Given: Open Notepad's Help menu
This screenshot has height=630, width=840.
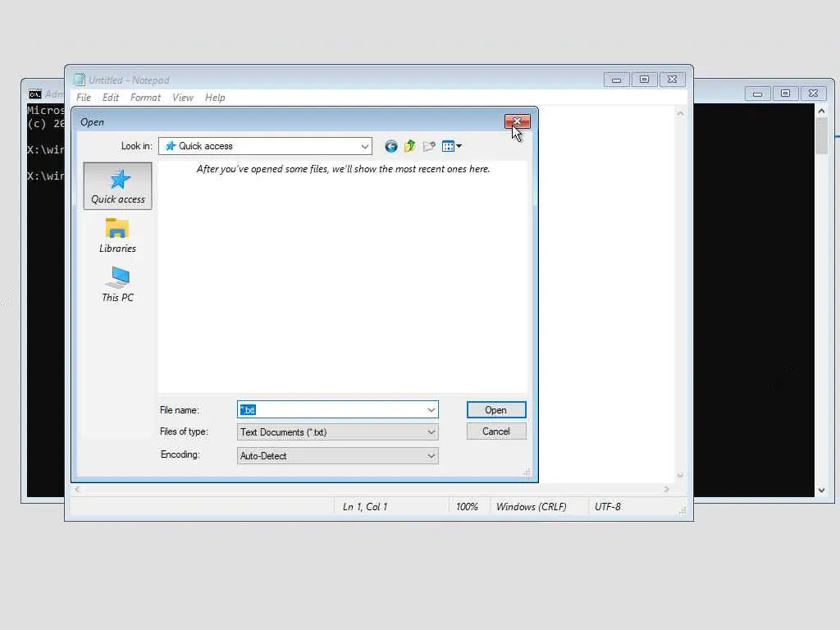Looking at the screenshot, I should (215, 98).
